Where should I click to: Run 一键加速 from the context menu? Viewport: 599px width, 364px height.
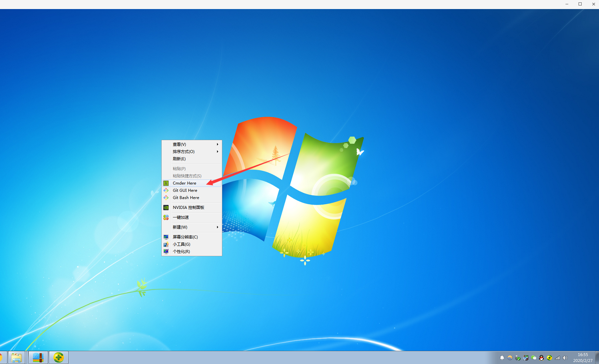192,218
